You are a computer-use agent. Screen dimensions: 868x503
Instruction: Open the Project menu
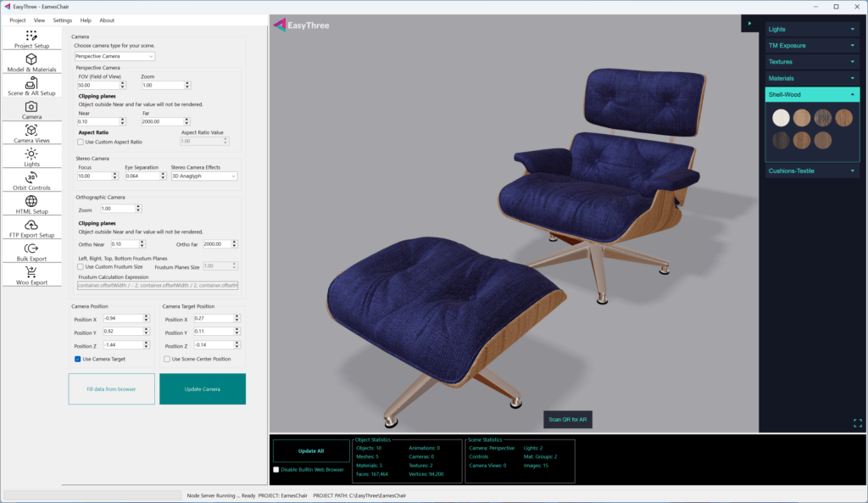pyautogui.click(x=17, y=20)
